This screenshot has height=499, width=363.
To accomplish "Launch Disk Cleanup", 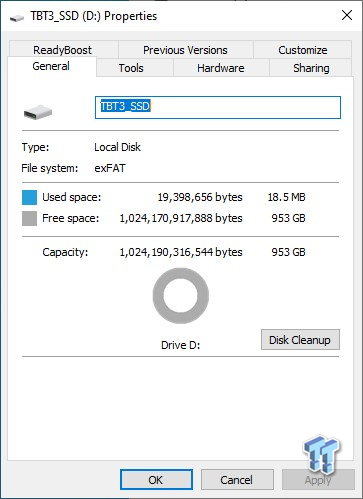I will pos(300,340).
